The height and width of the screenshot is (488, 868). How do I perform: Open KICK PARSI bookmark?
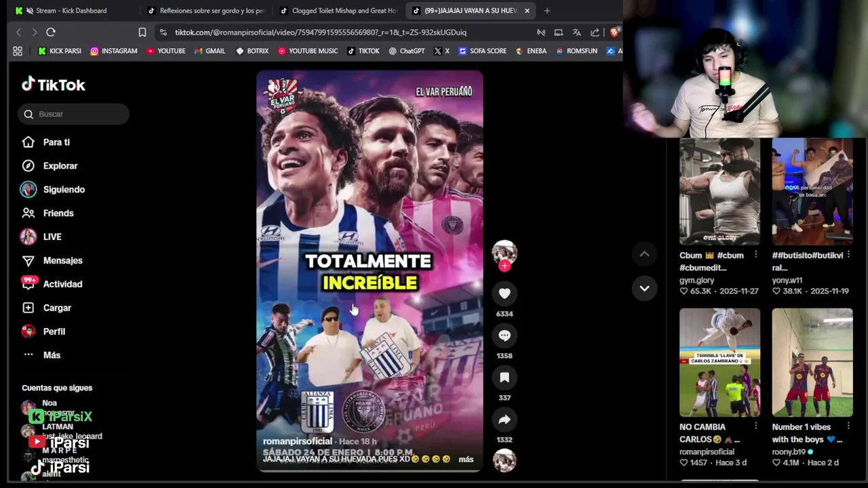[x=60, y=51]
